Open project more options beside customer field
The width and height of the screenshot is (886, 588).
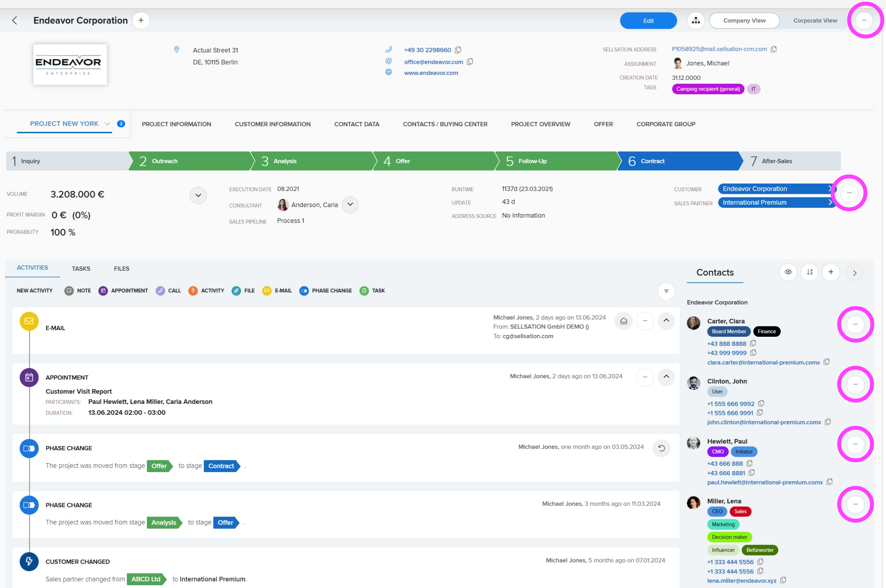point(849,193)
